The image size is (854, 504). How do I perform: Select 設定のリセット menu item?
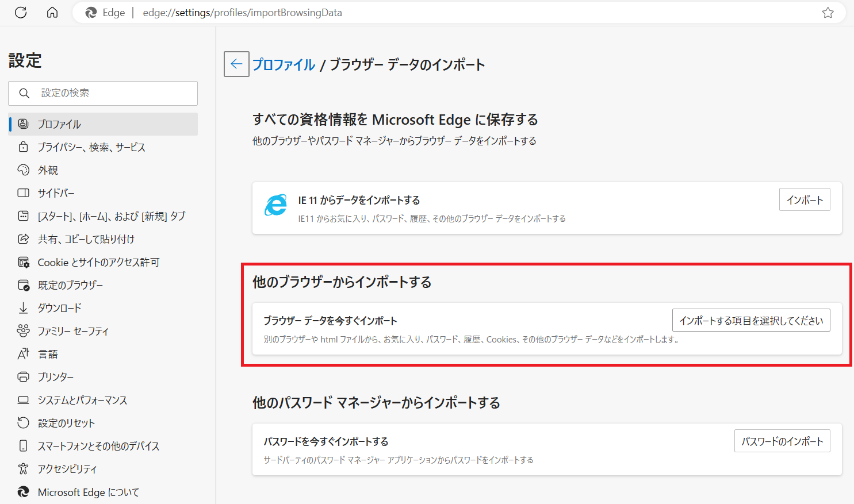coord(104,423)
